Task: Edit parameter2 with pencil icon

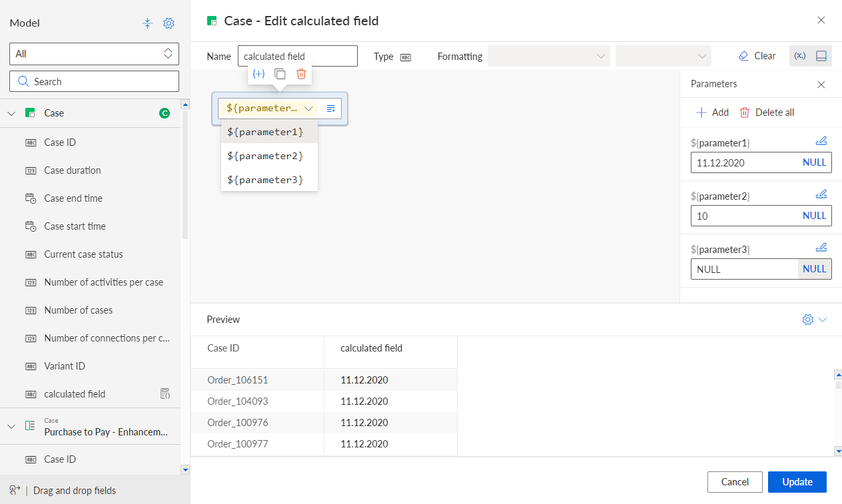Action: tap(821, 194)
